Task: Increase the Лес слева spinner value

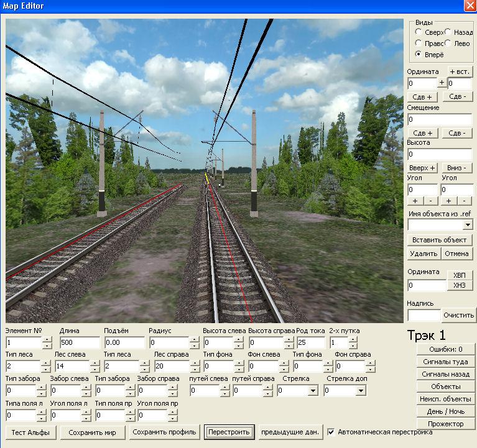Action: pos(95,363)
